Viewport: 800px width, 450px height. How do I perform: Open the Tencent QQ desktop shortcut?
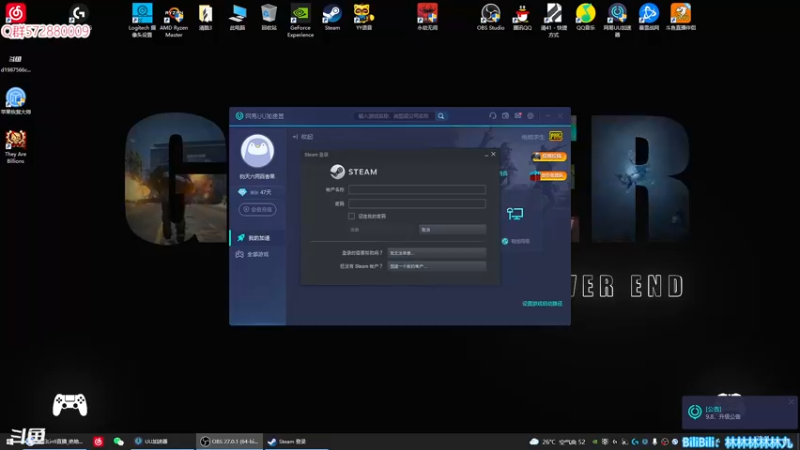[x=522, y=17]
